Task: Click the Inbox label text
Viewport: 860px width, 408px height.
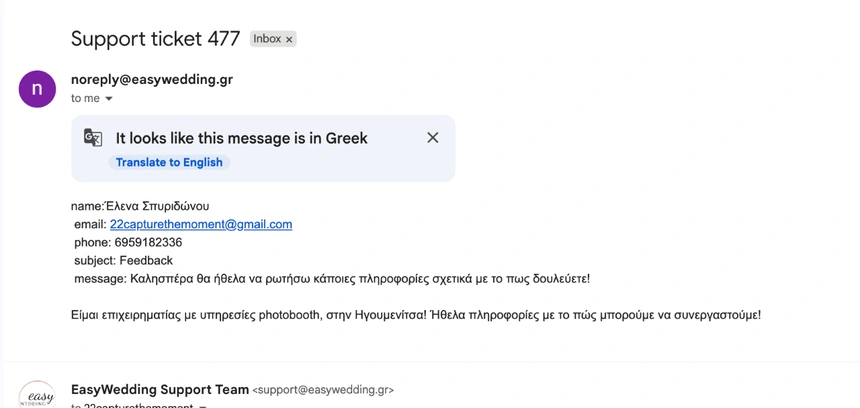Action: [x=267, y=39]
